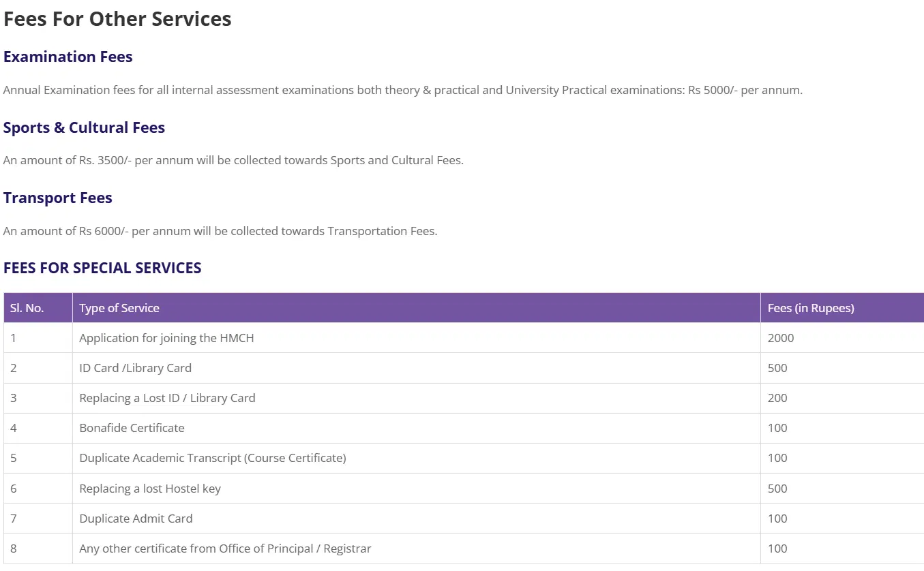Image resolution: width=924 pixels, height=571 pixels.
Task: Click the Rs 6000 transportation fee sentence
Action: pos(220,231)
